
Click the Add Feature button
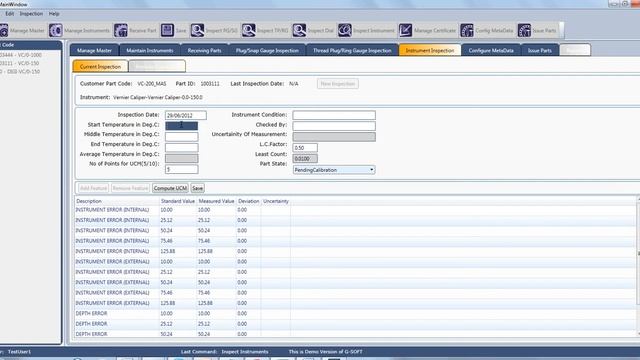click(x=93, y=188)
